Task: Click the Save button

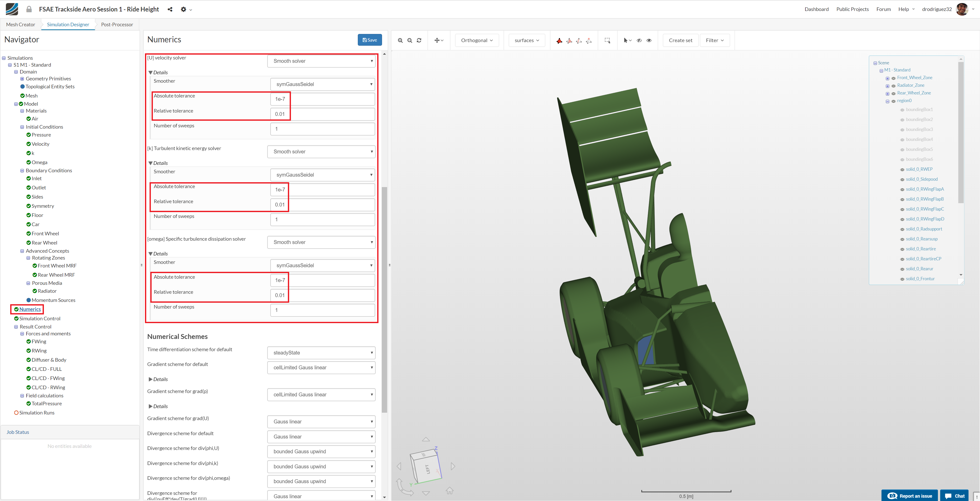Action: point(369,40)
